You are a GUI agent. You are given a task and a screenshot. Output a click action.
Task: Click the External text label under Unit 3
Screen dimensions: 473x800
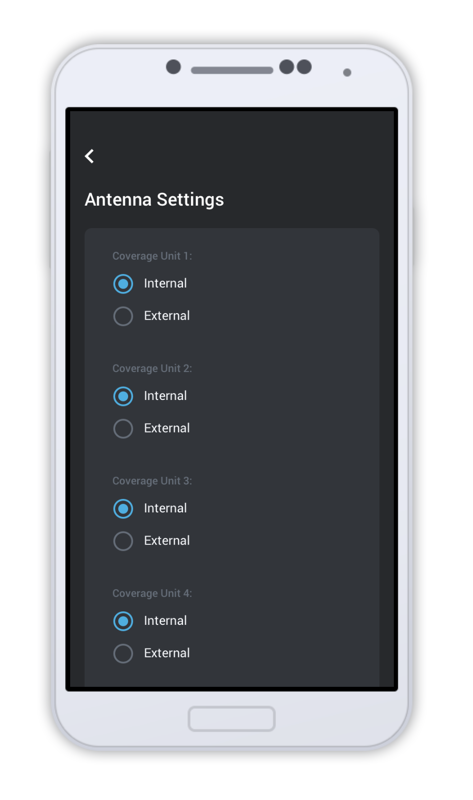[167, 541]
